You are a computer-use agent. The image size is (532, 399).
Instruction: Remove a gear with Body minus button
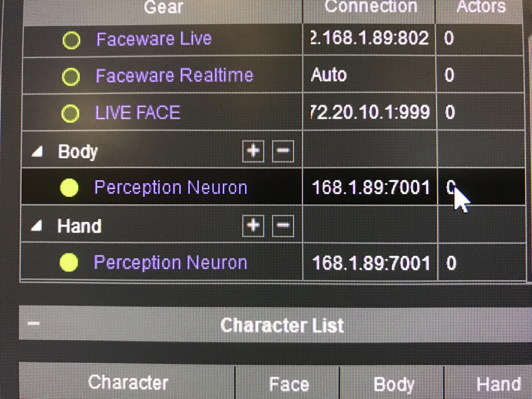[283, 151]
